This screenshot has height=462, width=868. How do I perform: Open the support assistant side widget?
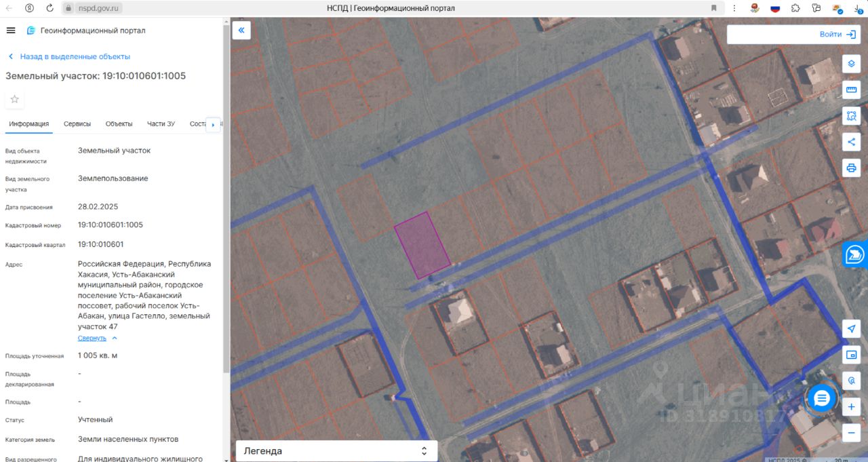coord(854,255)
